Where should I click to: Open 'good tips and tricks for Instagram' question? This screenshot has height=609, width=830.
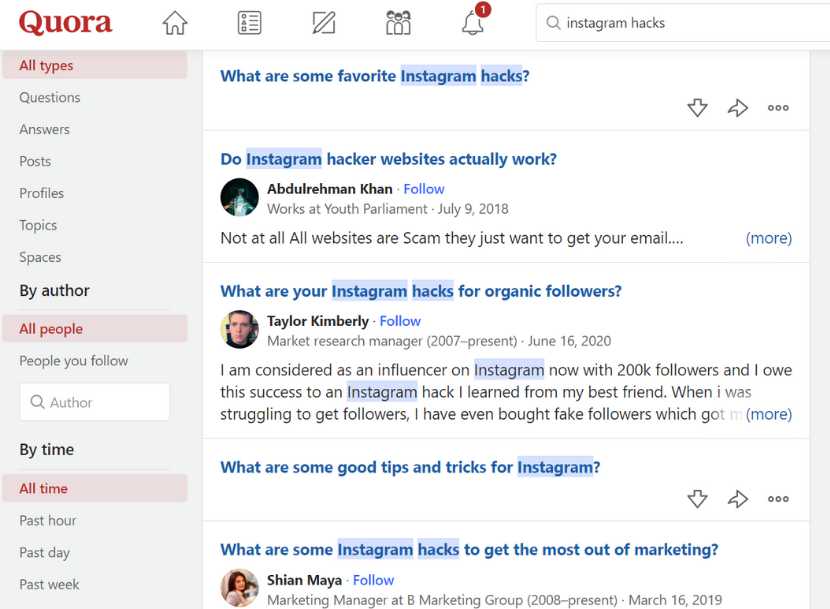pyautogui.click(x=410, y=467)
